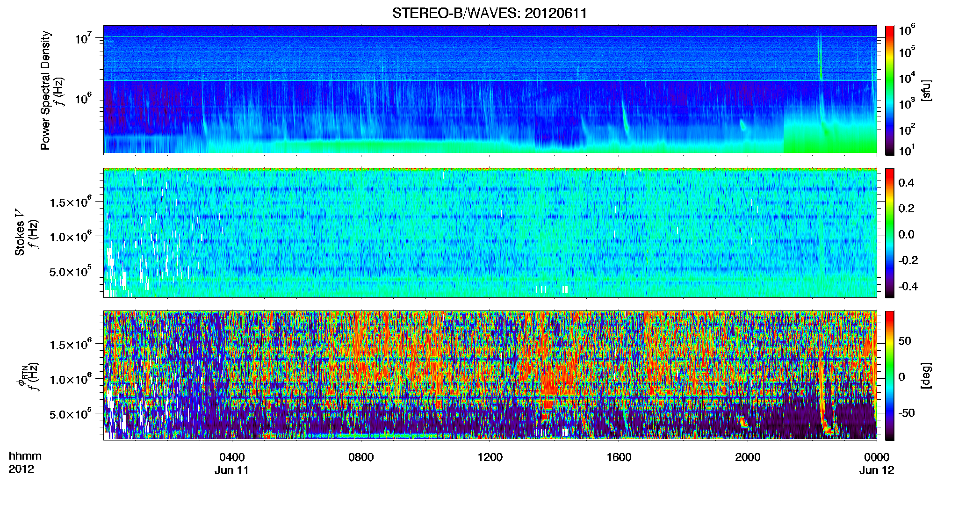Viewport: 980px width, 505px height.
Task: Click the power spectral density spectrogram panel
Action: (x=490, y=90)
